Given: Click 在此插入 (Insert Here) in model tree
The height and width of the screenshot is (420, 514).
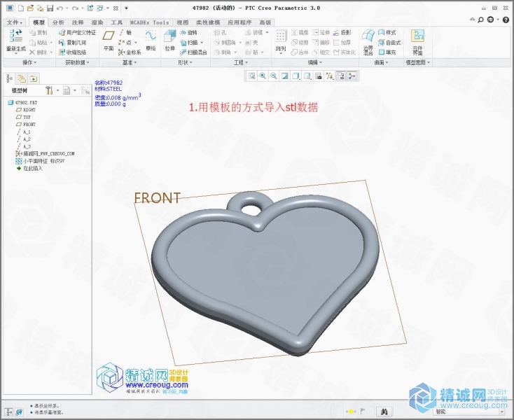Looking at the screenshot, I should (29, 169).
